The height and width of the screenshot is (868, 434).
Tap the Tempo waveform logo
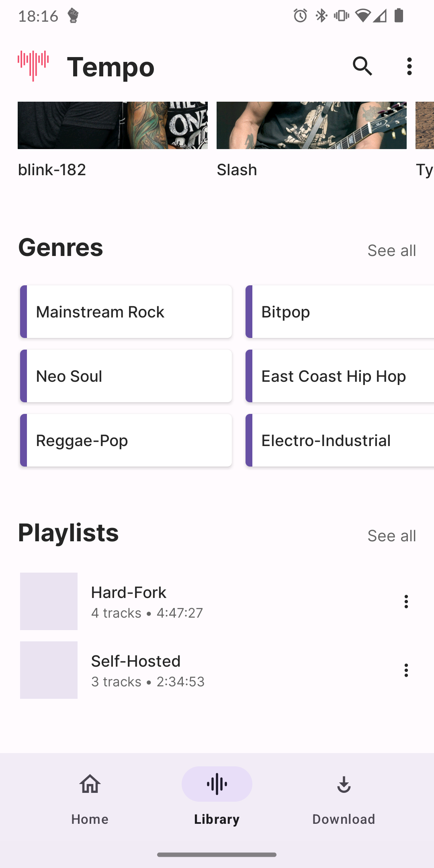(x=33, y=66)
